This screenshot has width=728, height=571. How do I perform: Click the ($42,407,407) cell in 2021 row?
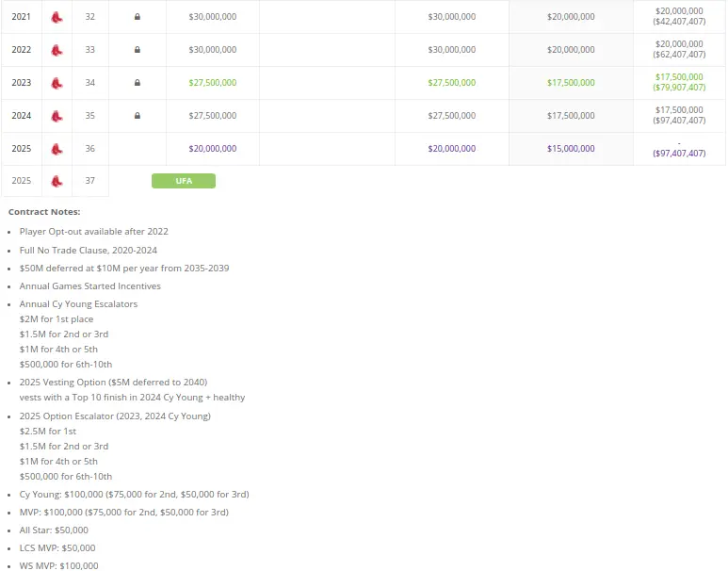pos(679,22)
